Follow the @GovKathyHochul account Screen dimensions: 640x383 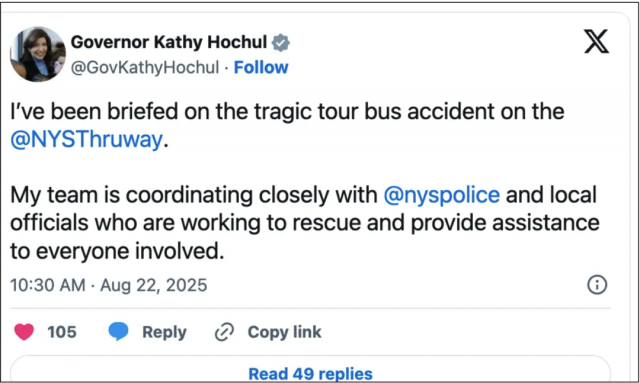point(261,67)
